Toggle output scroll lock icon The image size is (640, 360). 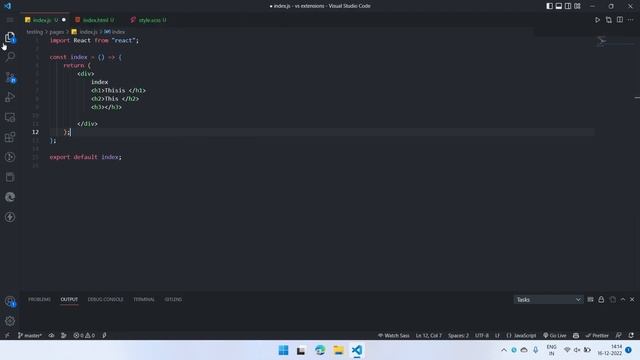tap(601, 300)
